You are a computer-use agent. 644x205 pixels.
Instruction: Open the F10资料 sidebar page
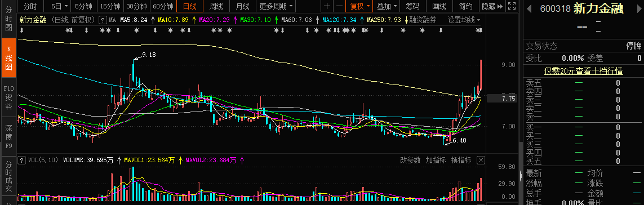[8, 97]
